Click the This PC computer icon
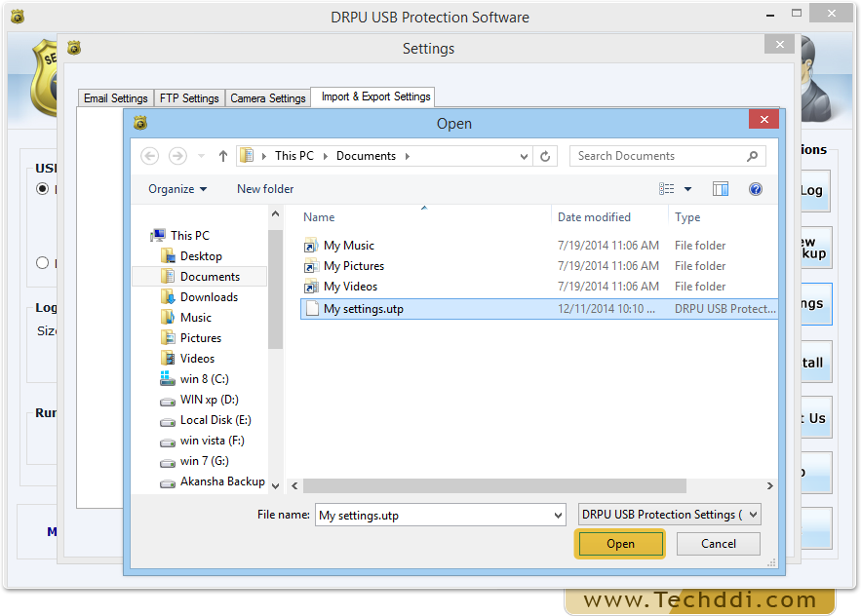This screenshot has height=616, width=861. point(158,236)
